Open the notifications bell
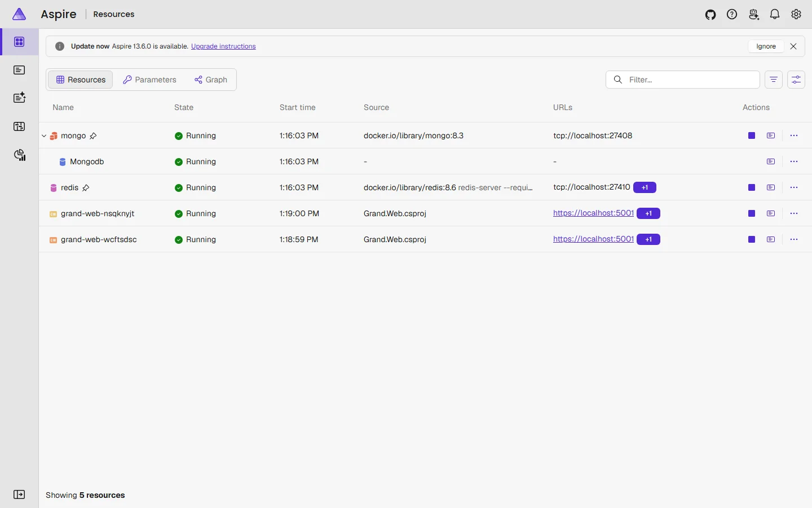The height and width of the screenshot is (508, 812). pyautogui.click(x=775, y=15)
